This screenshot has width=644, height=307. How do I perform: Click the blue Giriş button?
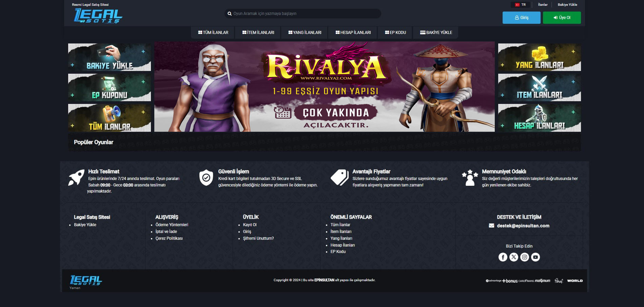522,18
